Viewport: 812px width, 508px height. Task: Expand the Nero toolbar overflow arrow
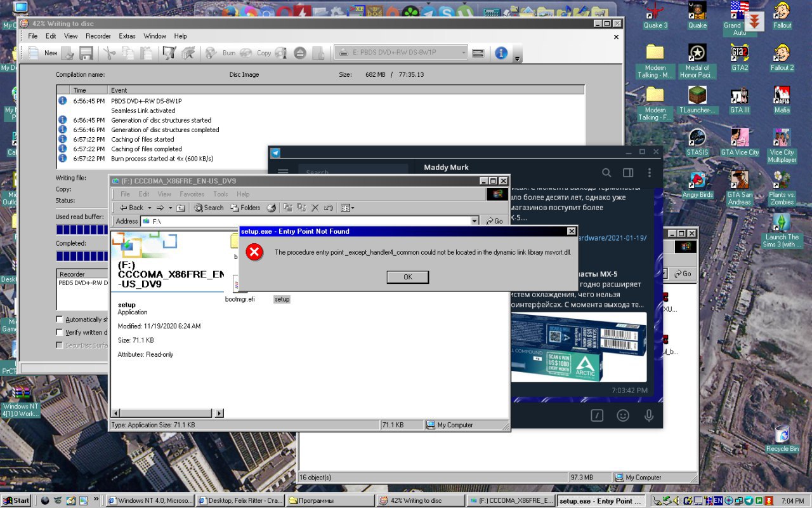coord(518,58)
